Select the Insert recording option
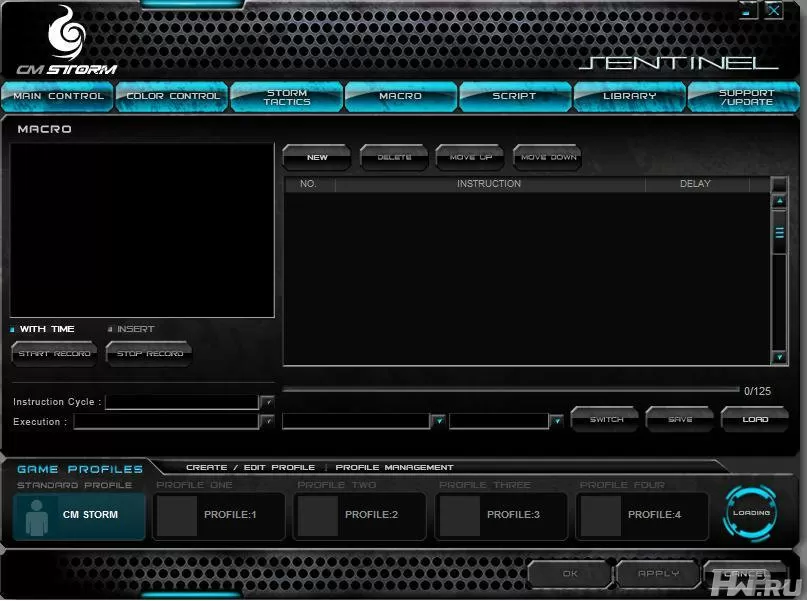Image resolution: width=807 pixels, height=601 pixels. click(110, 330)
